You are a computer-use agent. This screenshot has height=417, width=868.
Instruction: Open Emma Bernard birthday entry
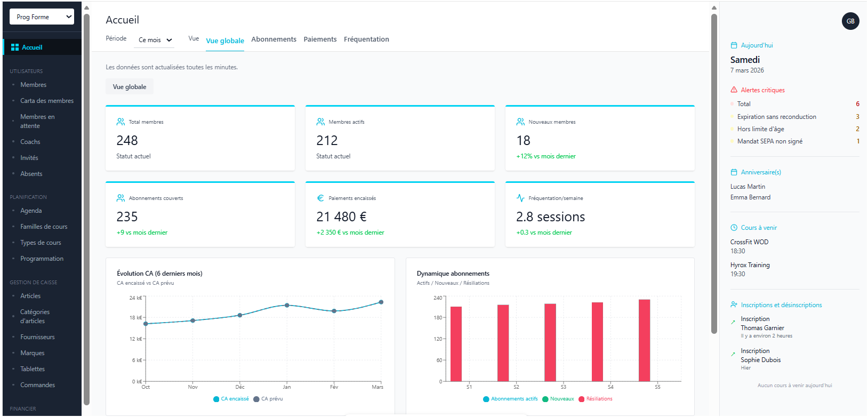click(750, 197)
